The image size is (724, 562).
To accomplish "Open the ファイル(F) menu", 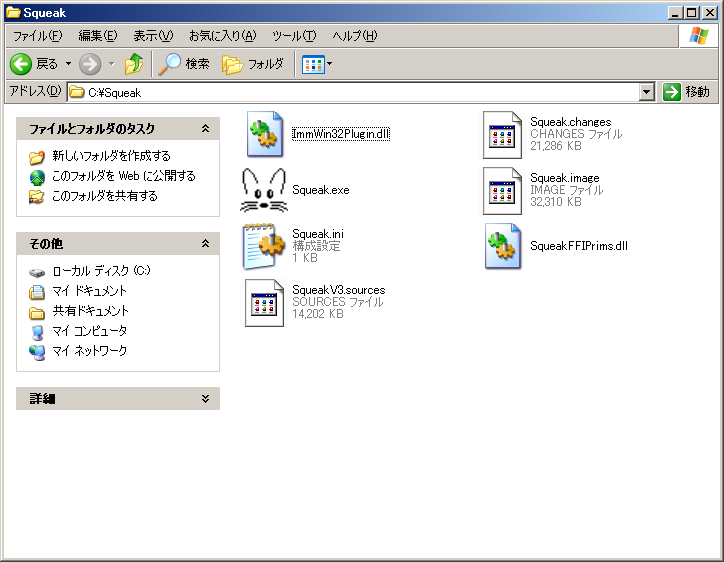I will [37, 36].
